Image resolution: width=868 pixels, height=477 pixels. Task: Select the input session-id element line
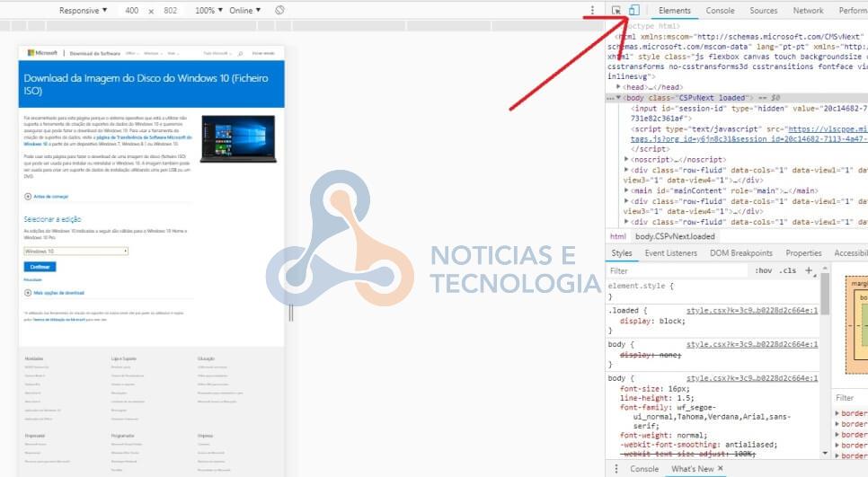click(x=749, y=113)
